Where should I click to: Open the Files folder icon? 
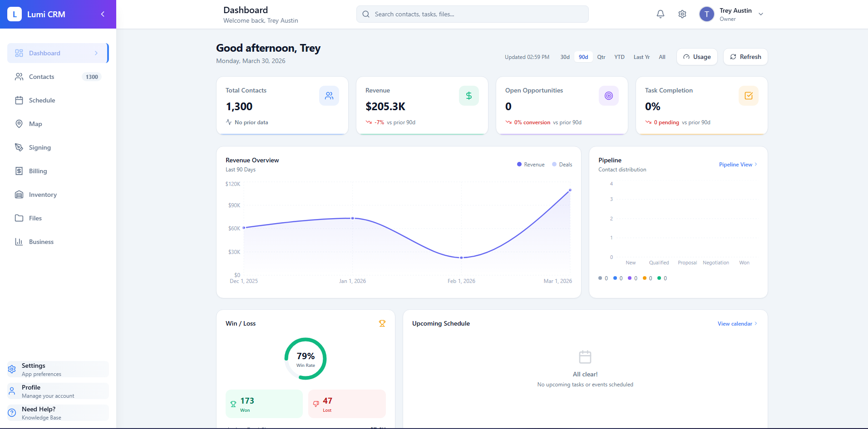[x=19, y=218]
